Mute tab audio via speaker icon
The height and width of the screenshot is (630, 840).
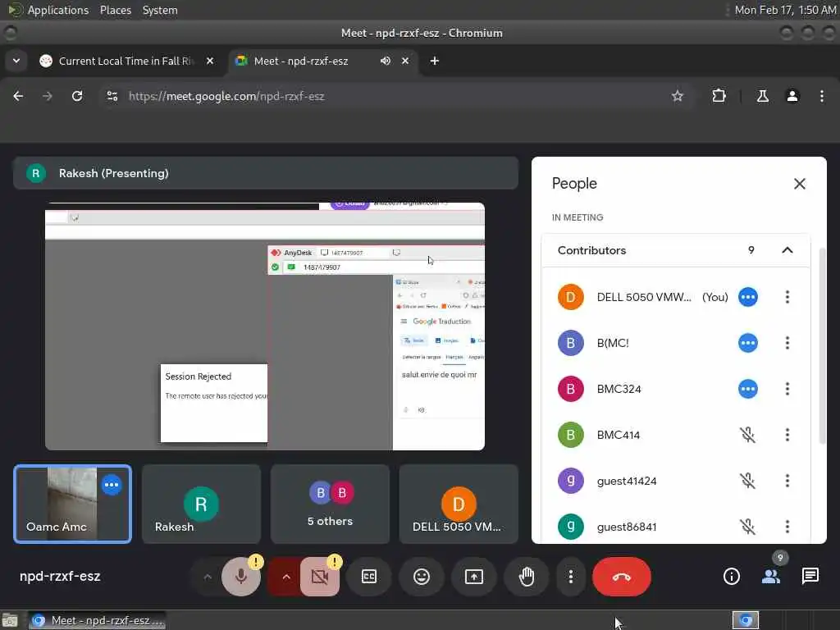pos(386,61)
